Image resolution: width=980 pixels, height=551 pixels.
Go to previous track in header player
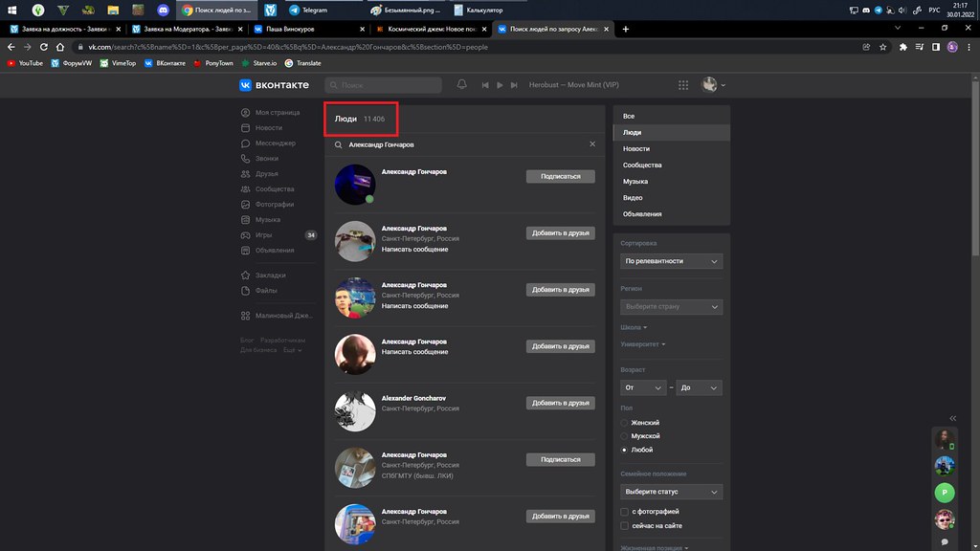coord(486,85)
